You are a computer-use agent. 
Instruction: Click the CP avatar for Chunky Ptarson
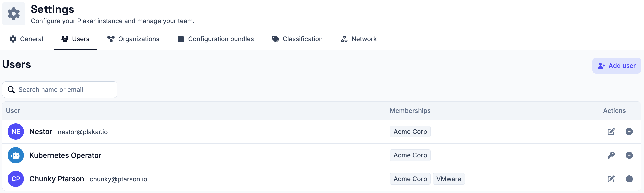tap(16, 179)
